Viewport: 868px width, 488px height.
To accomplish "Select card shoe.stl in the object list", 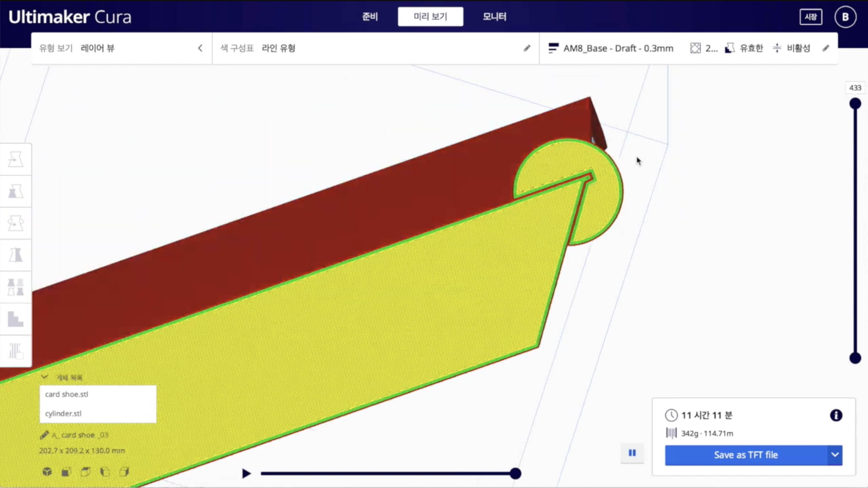I will pyautogui.click(x=98, y=394).
